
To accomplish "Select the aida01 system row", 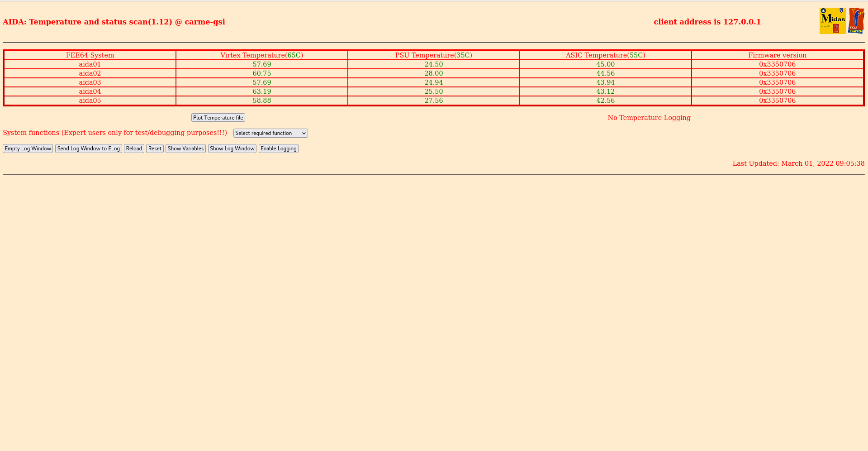I will point(90,64).
